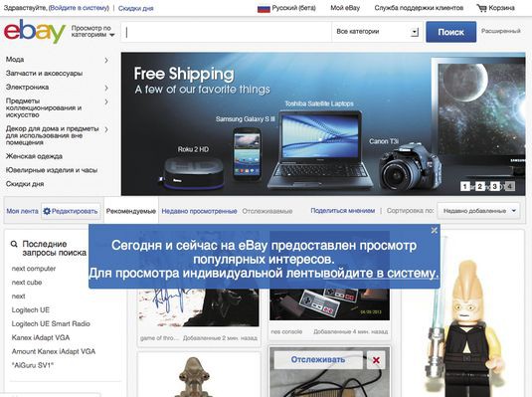Open the LEGO Jedi minifigure thumbnail
Screen dimensions: 532x397
pyautogui.click(x=463, y=327)
